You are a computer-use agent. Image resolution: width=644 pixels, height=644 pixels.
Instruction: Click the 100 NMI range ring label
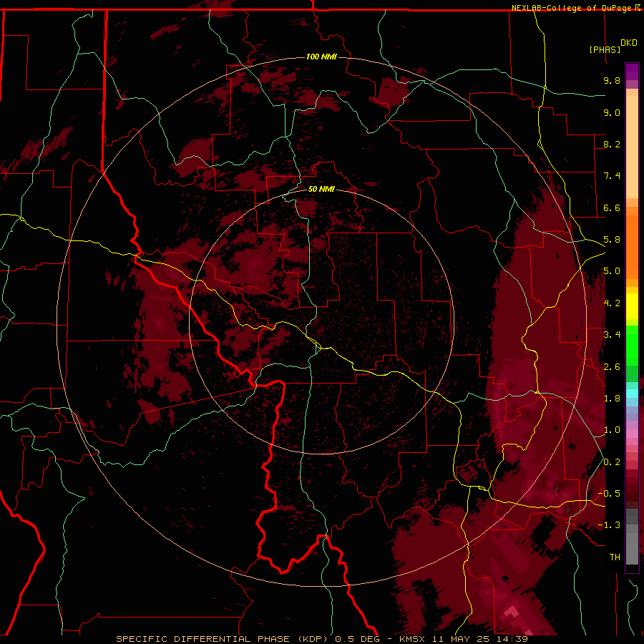coord(321,57)
